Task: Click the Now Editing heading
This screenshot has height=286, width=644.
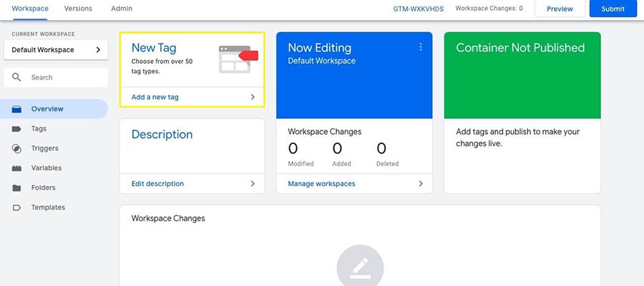Action: [x=320, y=48]
